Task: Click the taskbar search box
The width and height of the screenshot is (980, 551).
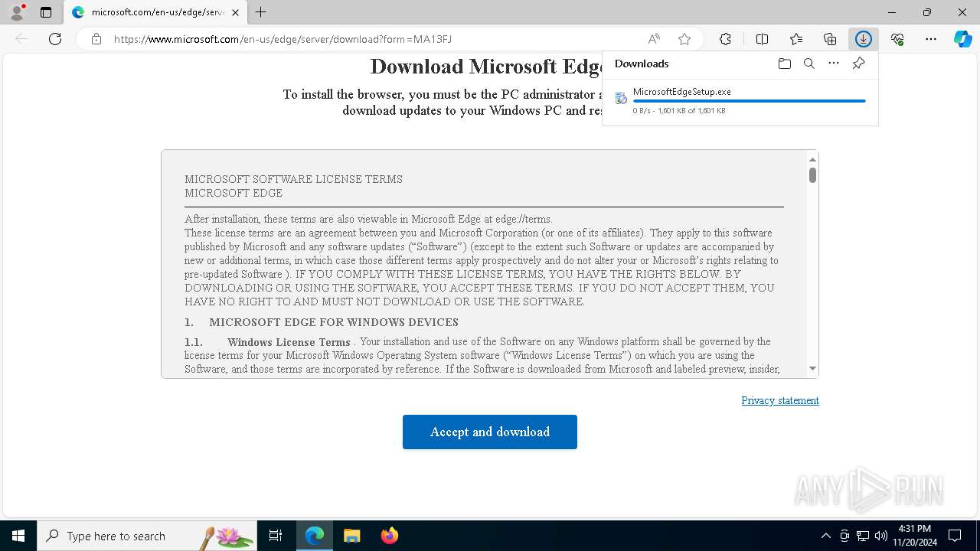Action: pyautogui.click(x=147, y=536)
